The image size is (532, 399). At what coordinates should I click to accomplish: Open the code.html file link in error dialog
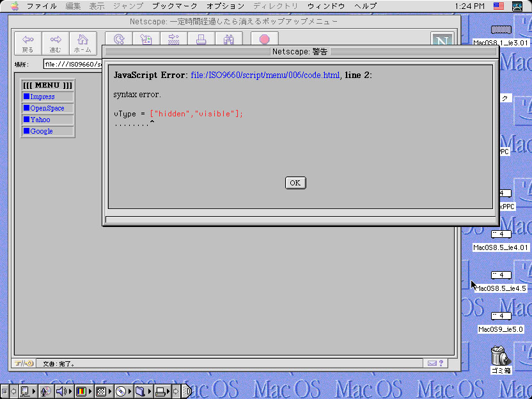(265, 75)
